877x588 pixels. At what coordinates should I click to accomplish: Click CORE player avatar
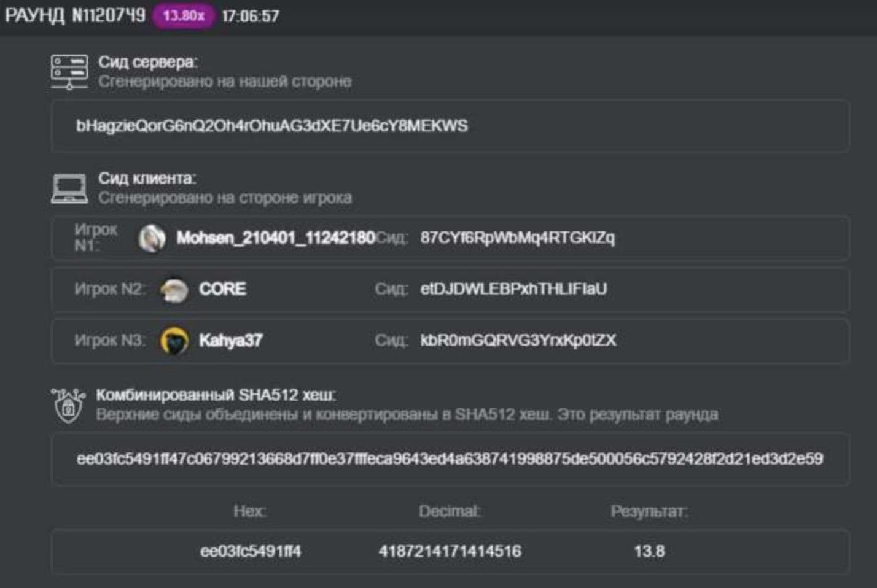(x=174, y=290)
